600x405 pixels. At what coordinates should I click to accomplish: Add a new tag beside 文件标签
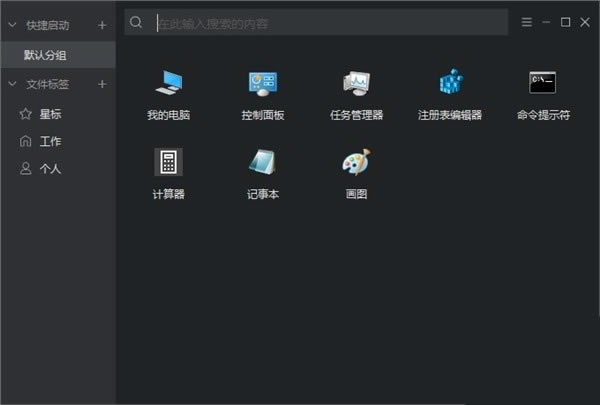pyautogui.click(x=102, y=84)
